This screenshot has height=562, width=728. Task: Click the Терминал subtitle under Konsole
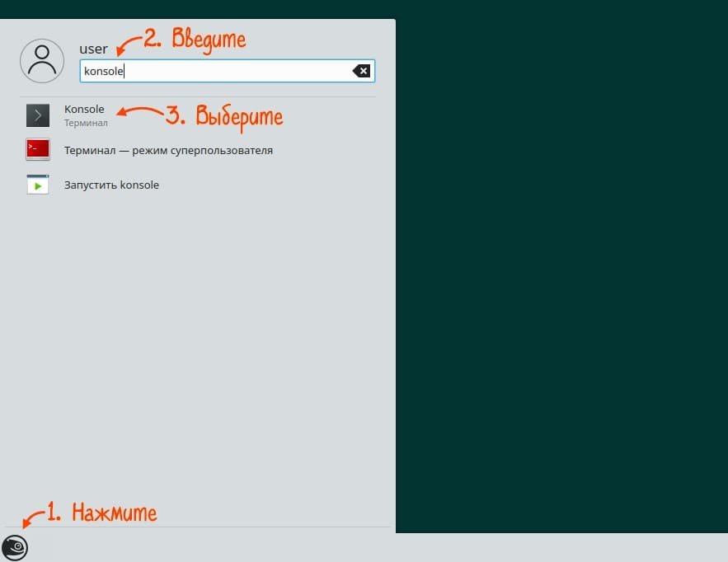click(x=86, y=123)
